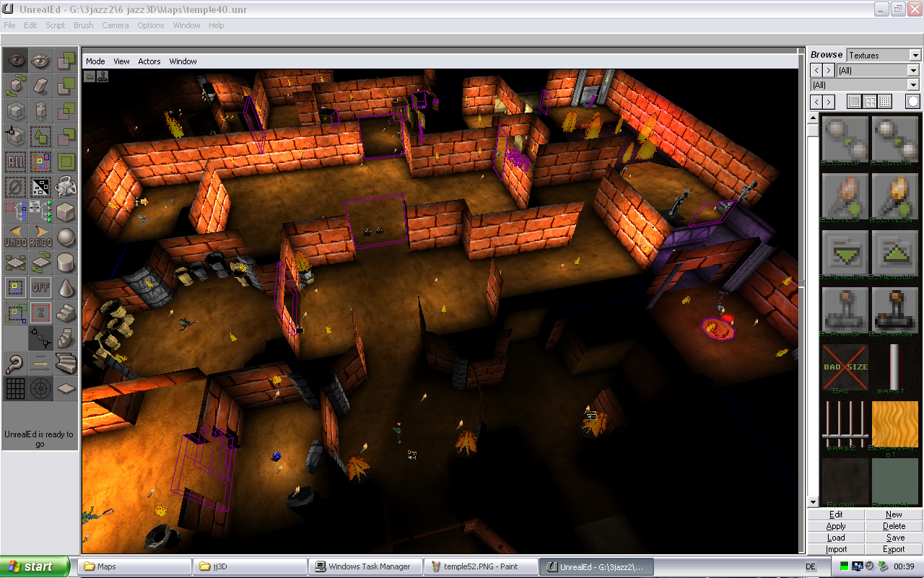The image size is (924, 578).
Task: Toggle the OFF button in toolbox
Action: [41, 288]
